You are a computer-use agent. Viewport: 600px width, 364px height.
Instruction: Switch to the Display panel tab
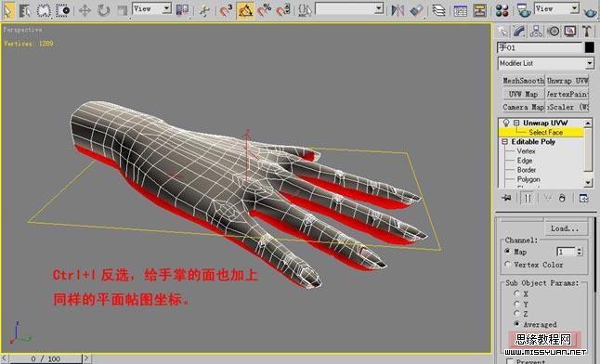570,31
